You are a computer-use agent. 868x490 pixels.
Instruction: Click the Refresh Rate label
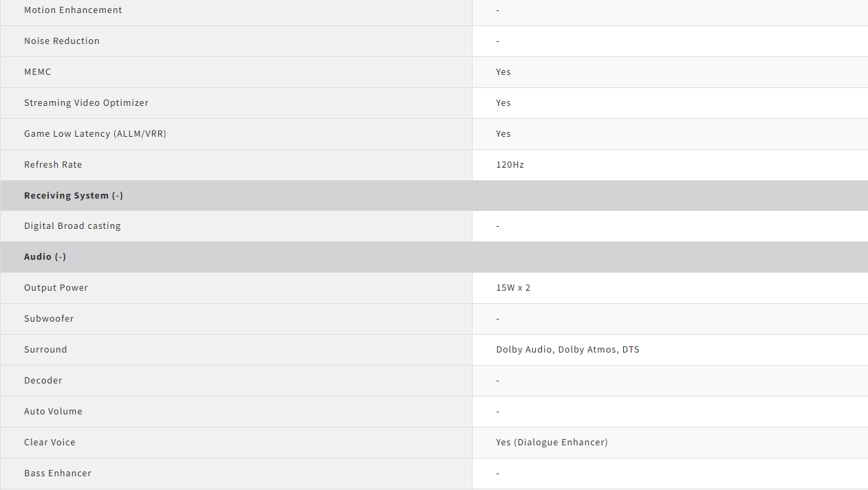point(53,165)
